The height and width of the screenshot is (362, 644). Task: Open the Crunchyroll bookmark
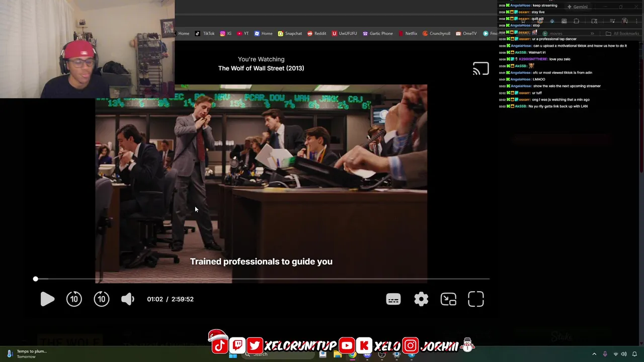436,34
